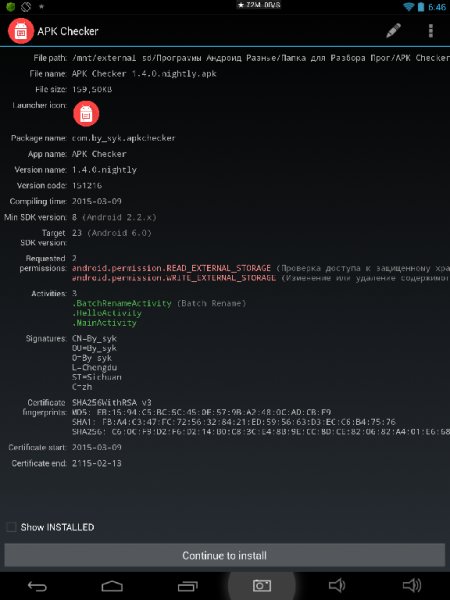Screen dimensions: 450x600
Task: Tap the APK Checker title text in header
Action: coord(68,31)
